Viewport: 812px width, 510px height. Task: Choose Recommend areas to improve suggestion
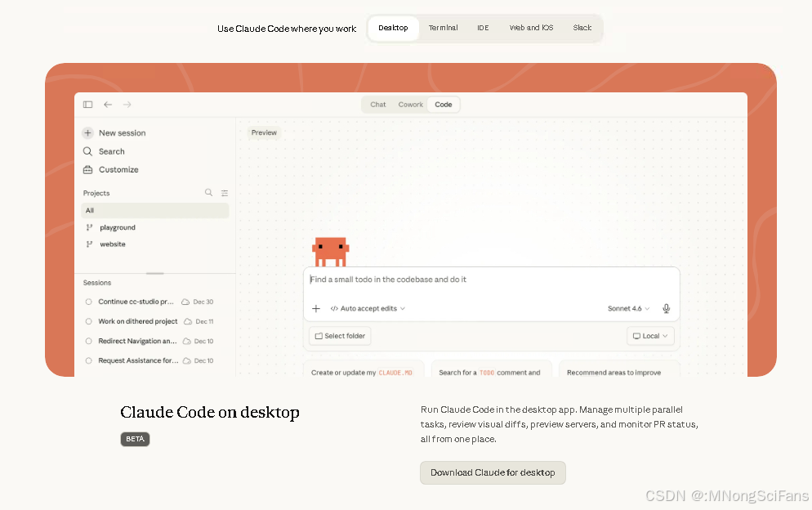pyautogui.click(x=619, y=369)
